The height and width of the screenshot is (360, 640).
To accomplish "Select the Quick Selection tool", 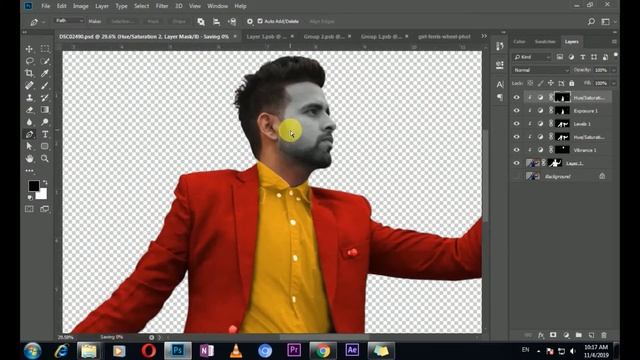I will pyautogui.click(x=45, y=61).
